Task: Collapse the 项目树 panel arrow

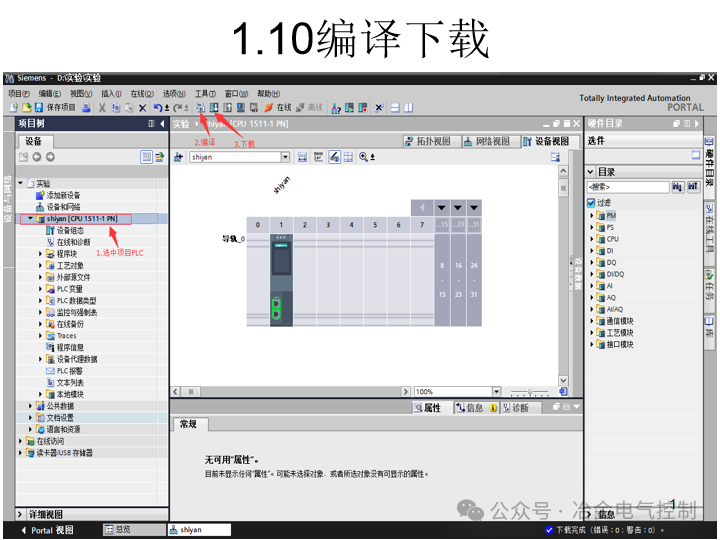Action: coord(162,124)
